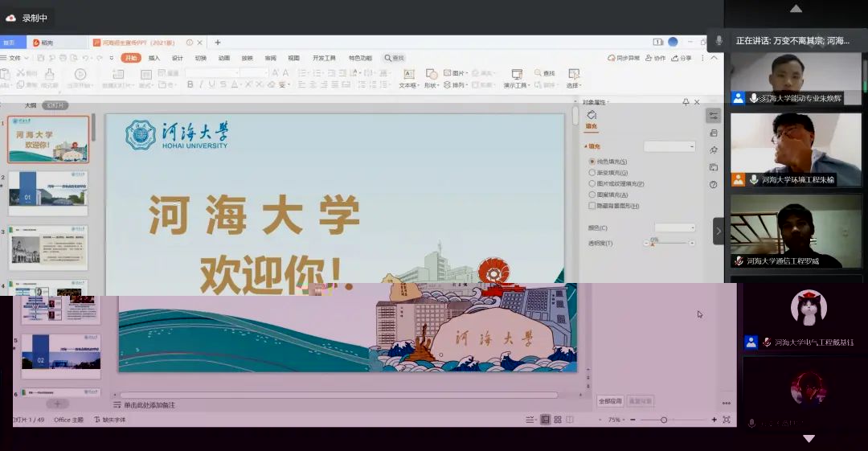Open the Insert (插入) ribbon tab
Viewport: 868px width, 451px height.
154,58
